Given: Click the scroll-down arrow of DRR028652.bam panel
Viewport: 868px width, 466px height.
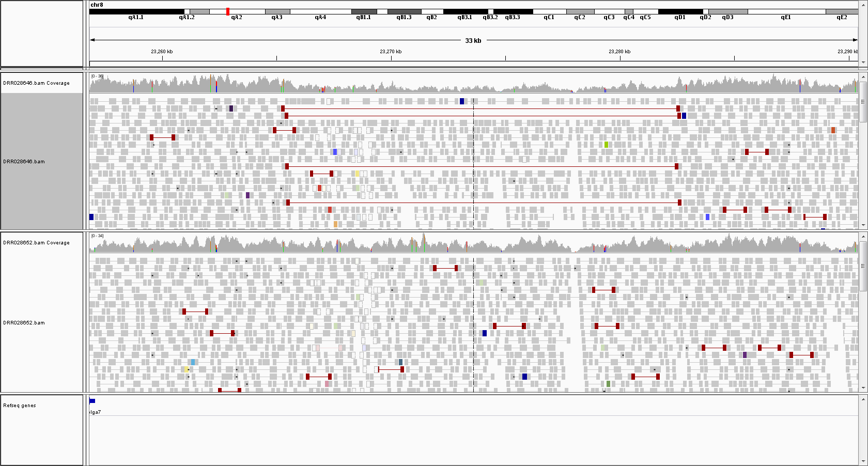Looking at the screenshot, I should [863, 388].
